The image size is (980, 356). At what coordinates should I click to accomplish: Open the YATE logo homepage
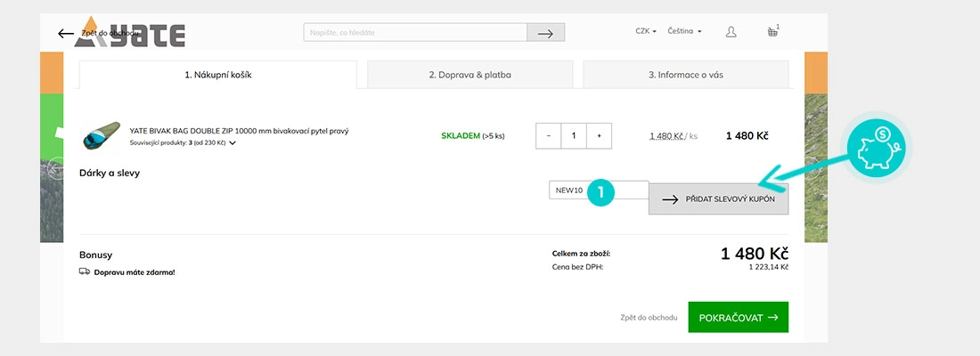pyautogui.click(x=130, y=32)
